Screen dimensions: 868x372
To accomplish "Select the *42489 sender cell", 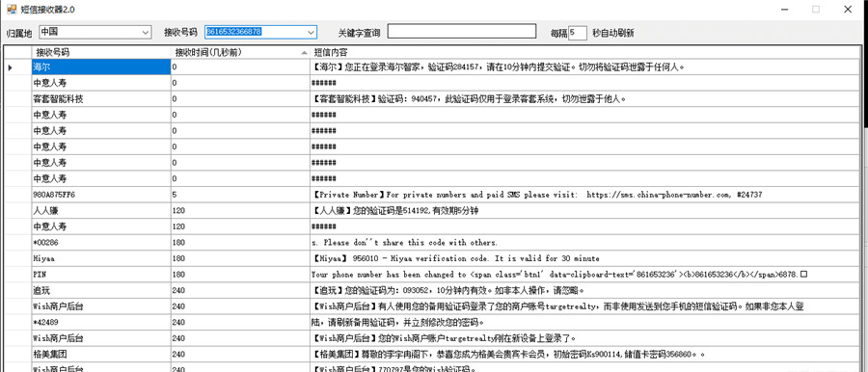I will click(100, 322).
